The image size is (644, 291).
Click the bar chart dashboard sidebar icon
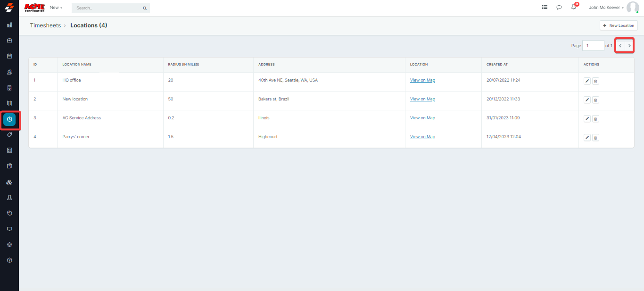click(9, 25)
